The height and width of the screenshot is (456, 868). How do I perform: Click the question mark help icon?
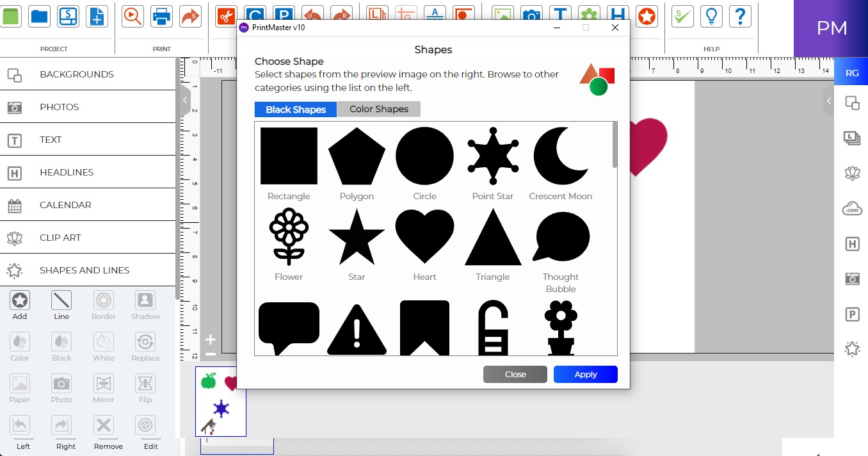(740, 16)
